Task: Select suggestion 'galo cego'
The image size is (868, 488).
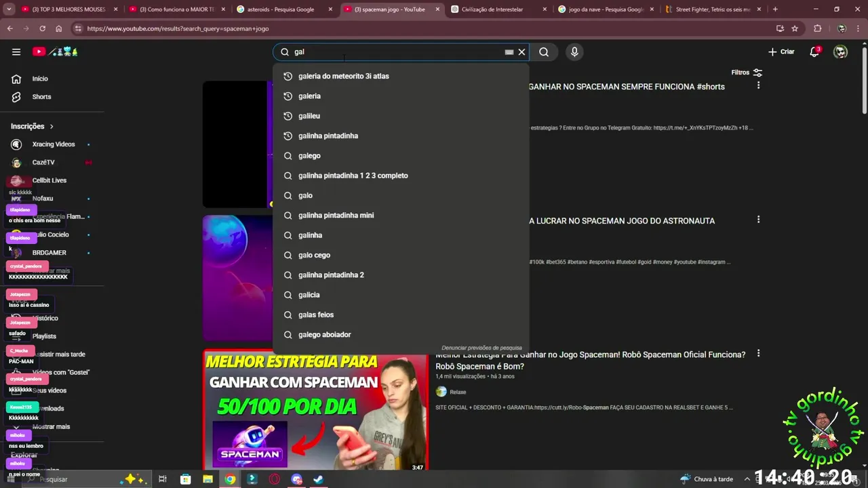Action: coord(401,255)
